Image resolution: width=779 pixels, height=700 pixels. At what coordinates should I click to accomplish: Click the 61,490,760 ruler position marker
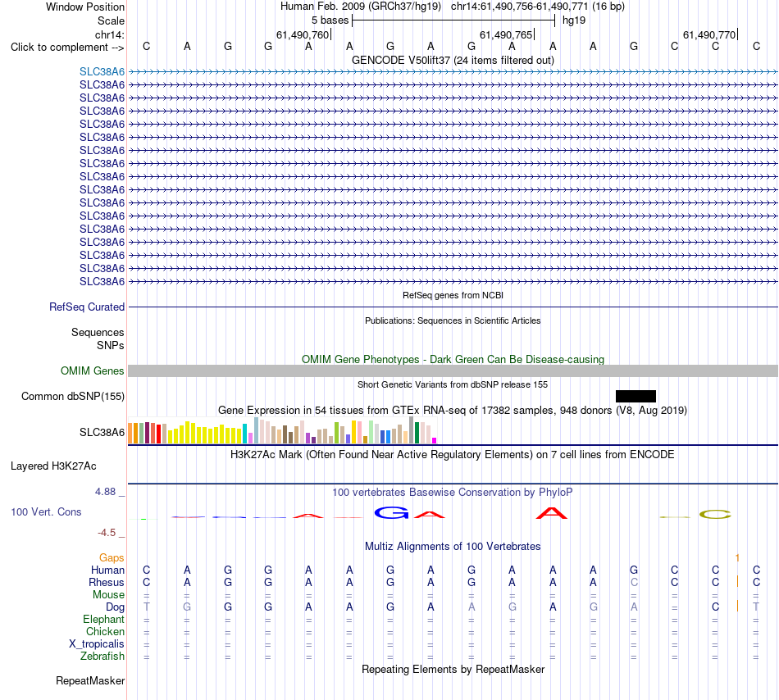coord(303,34)
